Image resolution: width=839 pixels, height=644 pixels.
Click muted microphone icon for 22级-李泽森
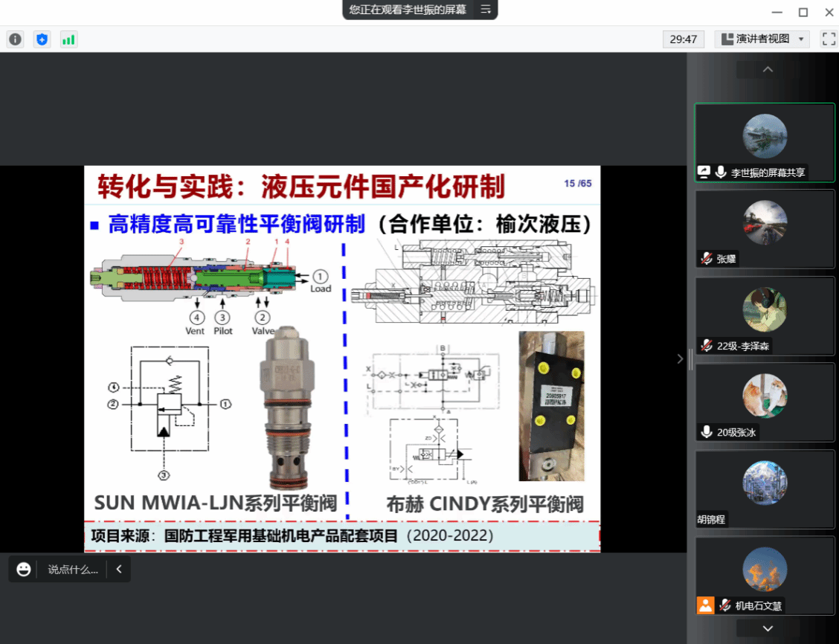coord(707,346)
